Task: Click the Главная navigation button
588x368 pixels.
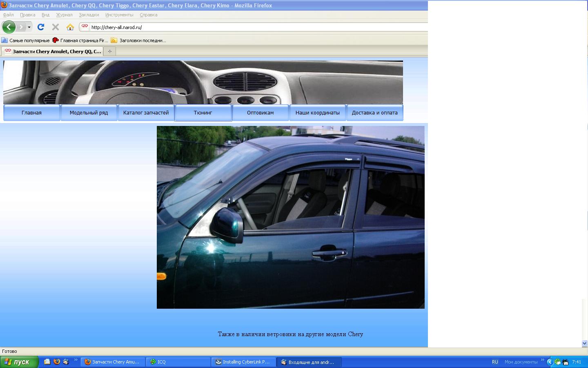Action: click(x=31, y=113)
